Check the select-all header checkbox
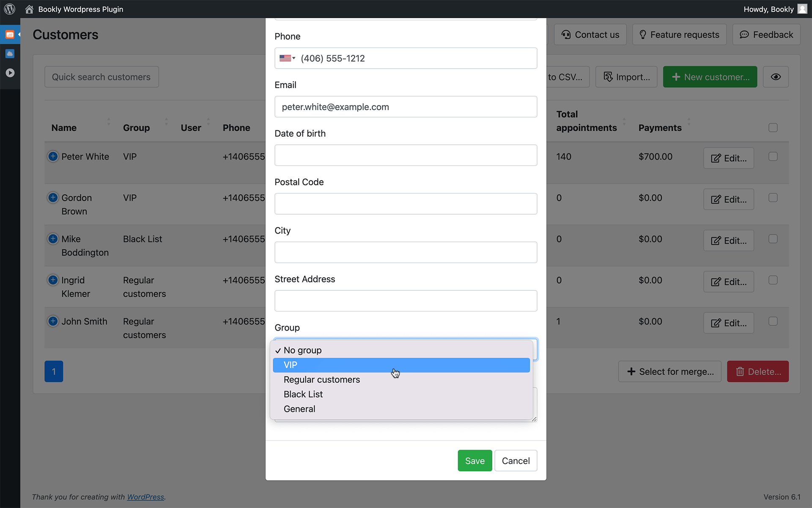812x508 pixels. click(x=773, y=127)
